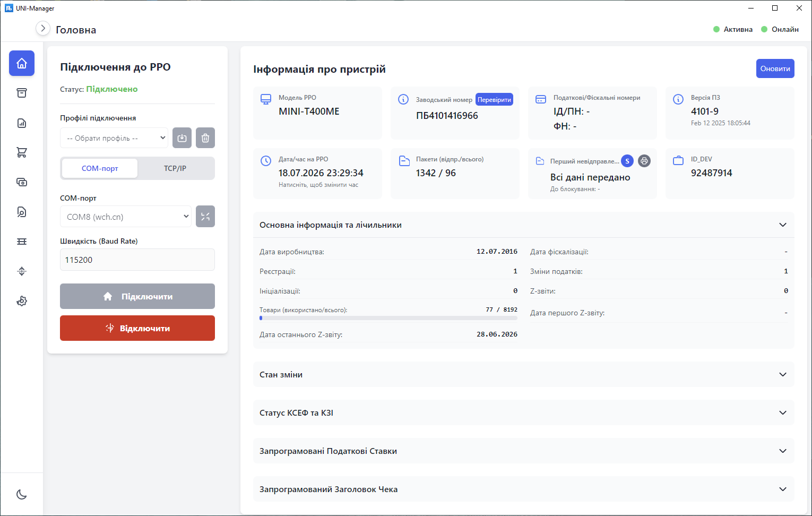Click the production date 12.07.2016
The height and width of the screenshot is (516, 812).
click(497, 252)
